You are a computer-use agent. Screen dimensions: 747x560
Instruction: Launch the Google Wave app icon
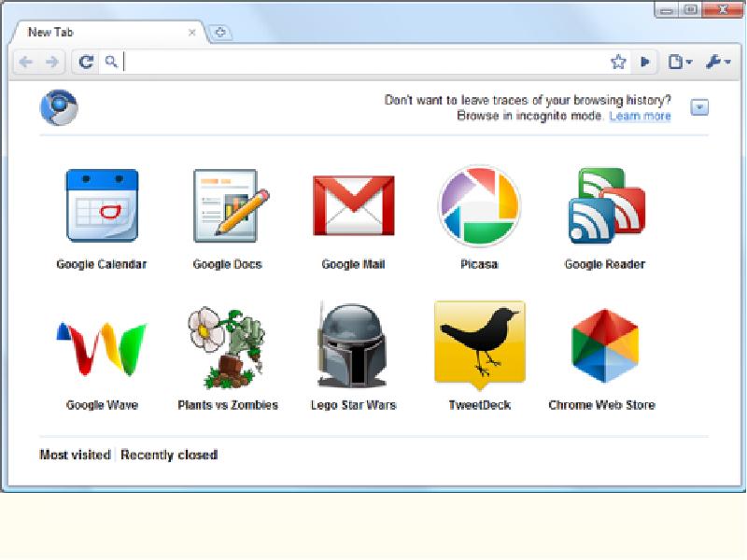(x=102, y=348)
